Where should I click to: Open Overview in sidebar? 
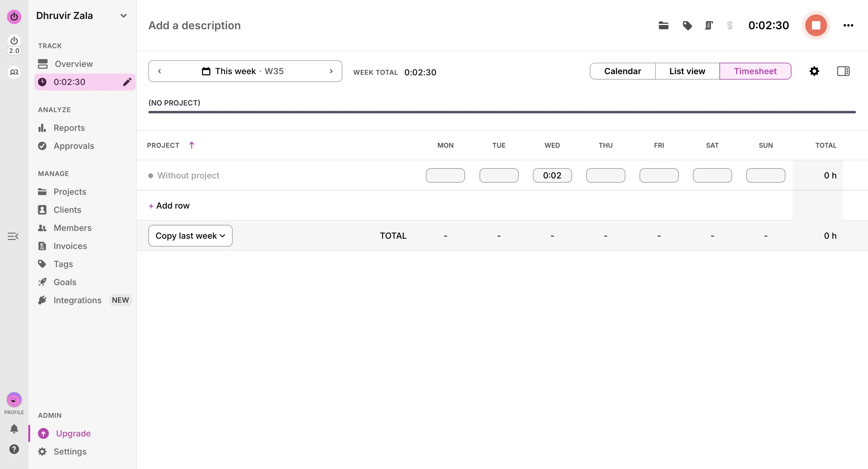click(x=74, y=64)
